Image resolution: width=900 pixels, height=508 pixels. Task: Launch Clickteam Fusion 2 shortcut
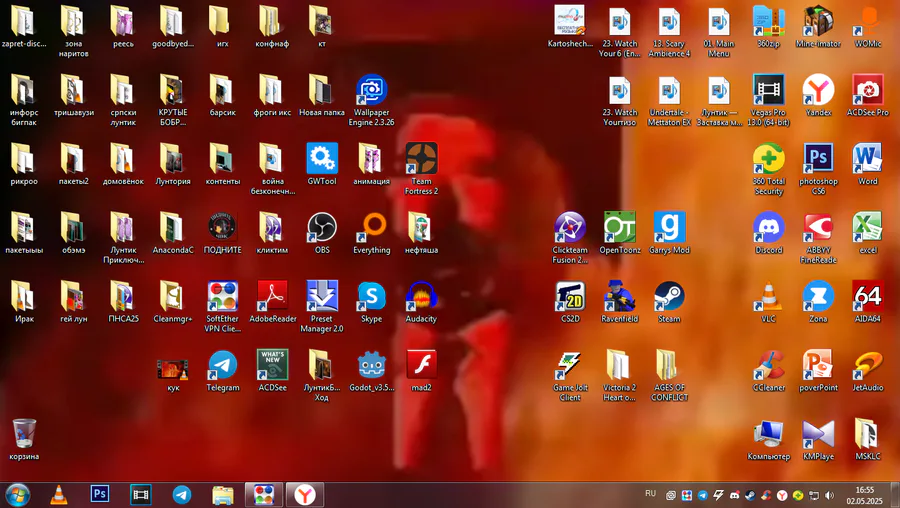(x=570, y=227)
